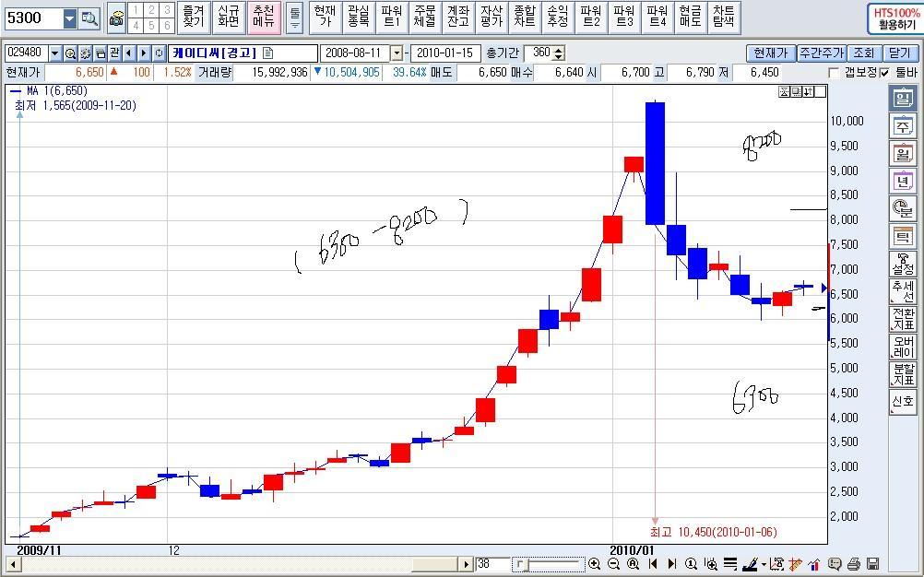Screen dimensions: 924x577
Task: Click the horizontal scrollbar right arrow
Action: (467, 565)
